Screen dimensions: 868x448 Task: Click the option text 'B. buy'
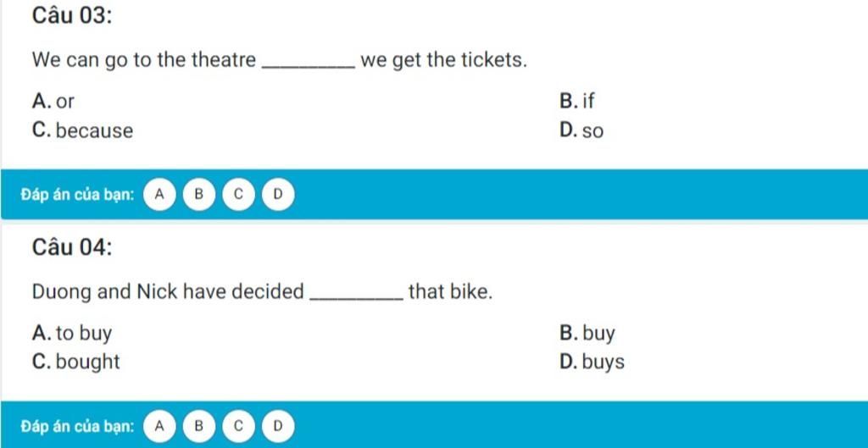pos(587,333)
